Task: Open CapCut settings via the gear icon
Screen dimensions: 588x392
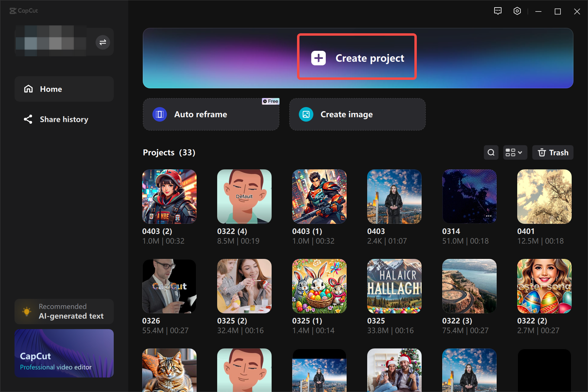Action: tap(517, 11)
